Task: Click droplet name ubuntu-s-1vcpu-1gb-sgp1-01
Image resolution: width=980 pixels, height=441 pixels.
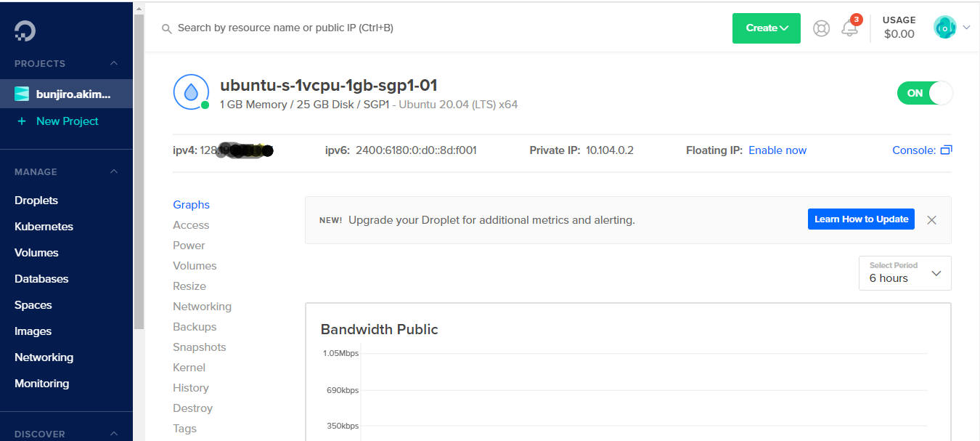Action: tap(328, 85)
